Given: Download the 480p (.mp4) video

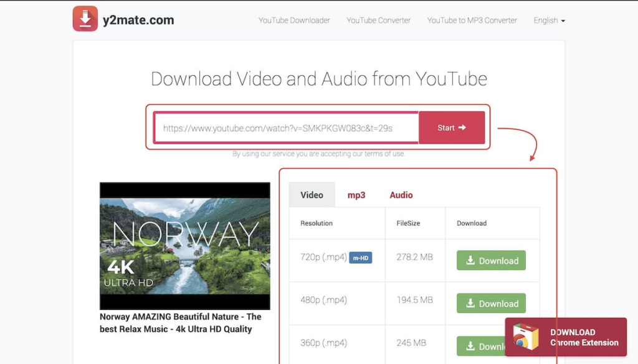Looking at the screenshot, I should click(x=491, y=303).
